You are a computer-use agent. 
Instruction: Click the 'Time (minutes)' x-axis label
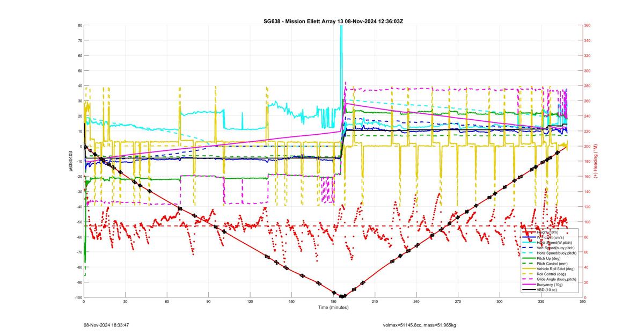click(333, 308)
